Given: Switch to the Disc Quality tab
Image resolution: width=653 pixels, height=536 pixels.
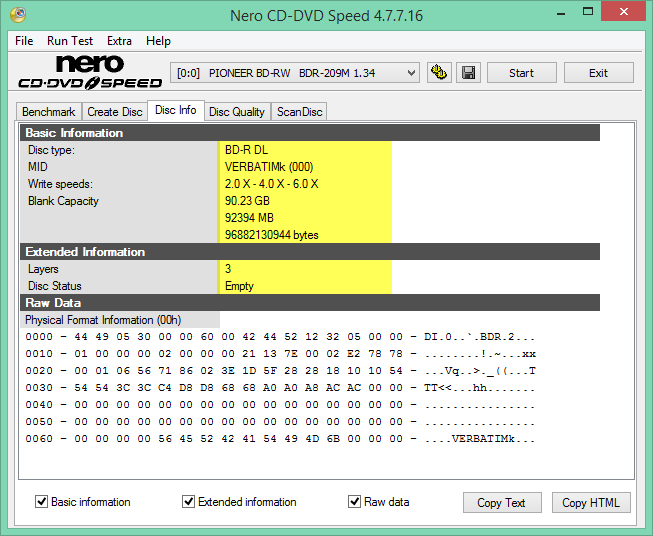Looking at the screenshot, I should click(237, 112).
